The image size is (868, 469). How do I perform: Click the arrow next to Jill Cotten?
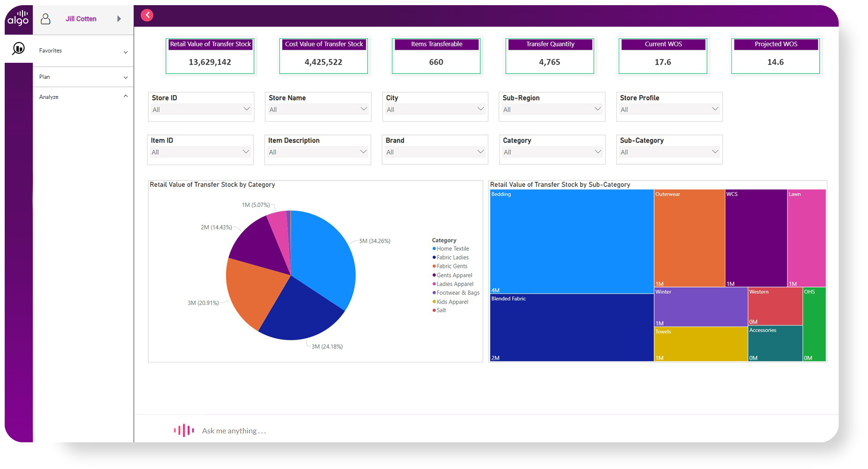119,19
